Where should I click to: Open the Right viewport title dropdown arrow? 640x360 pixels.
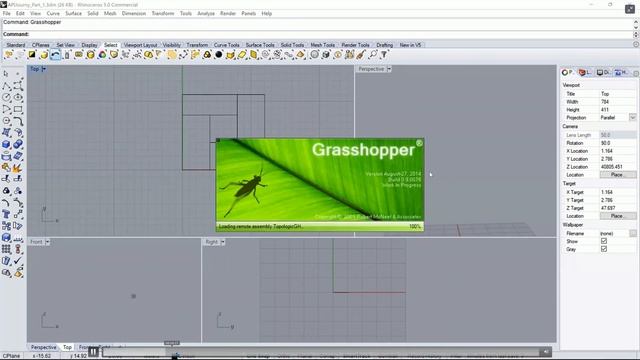223,242
